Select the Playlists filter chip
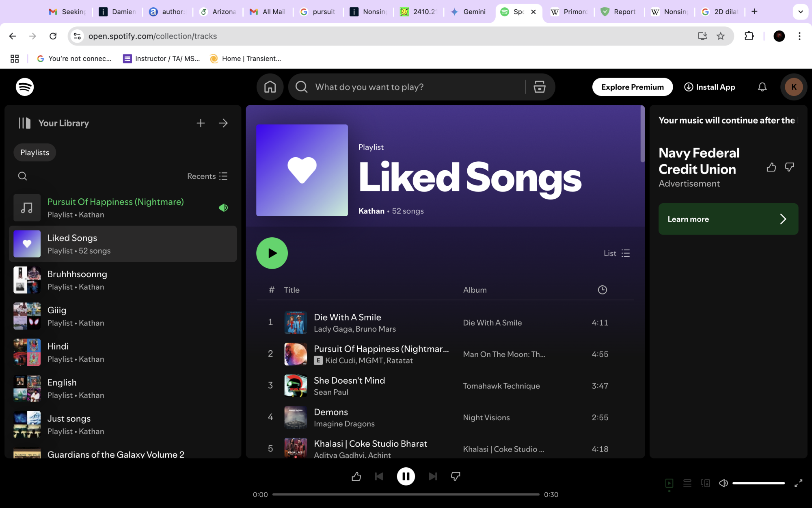 [x=35, y=152]
